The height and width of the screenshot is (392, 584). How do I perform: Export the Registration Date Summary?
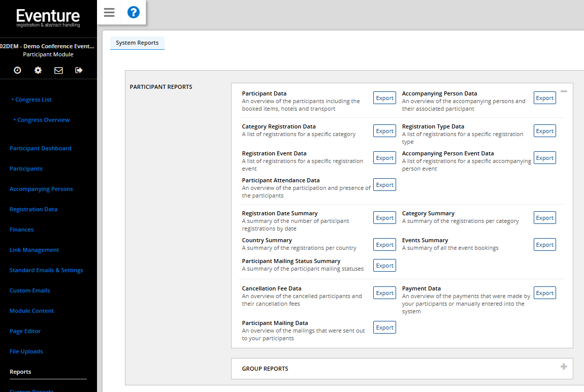click(385, 218)
